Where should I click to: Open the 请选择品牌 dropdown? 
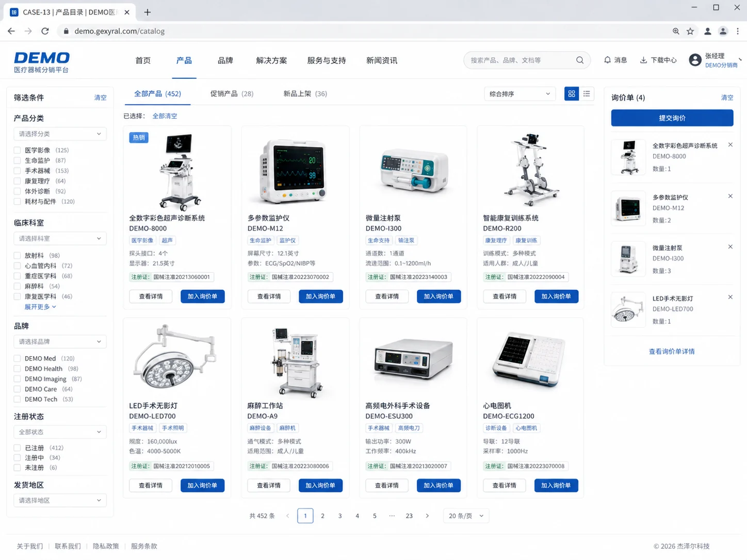[x=60, y=342]
